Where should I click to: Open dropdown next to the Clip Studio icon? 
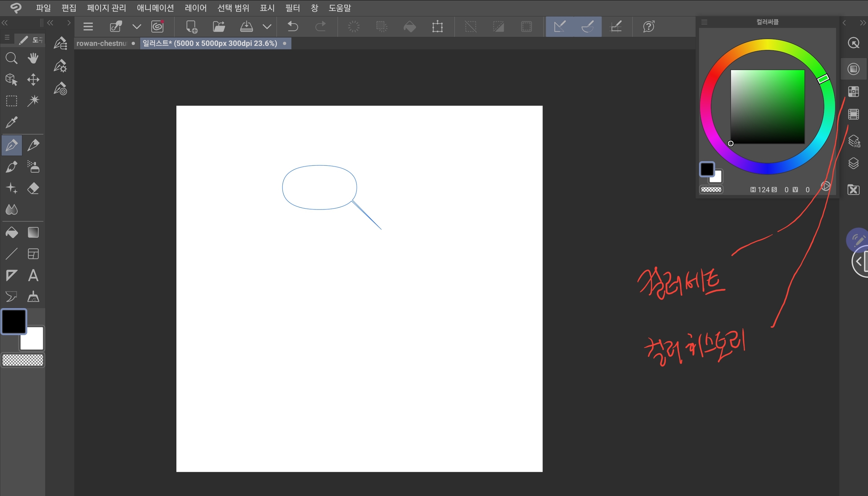pos(137,26)
